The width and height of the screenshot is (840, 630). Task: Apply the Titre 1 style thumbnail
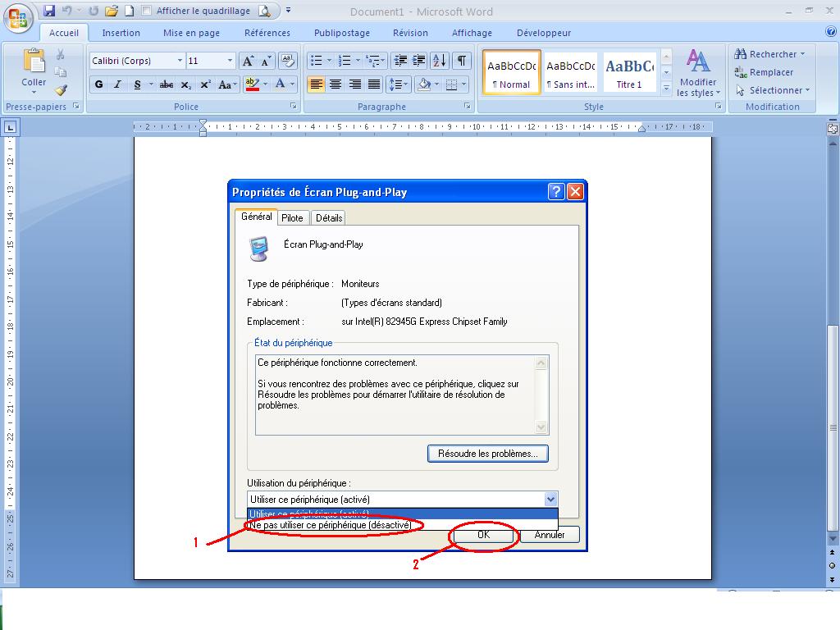pos(629,72)
